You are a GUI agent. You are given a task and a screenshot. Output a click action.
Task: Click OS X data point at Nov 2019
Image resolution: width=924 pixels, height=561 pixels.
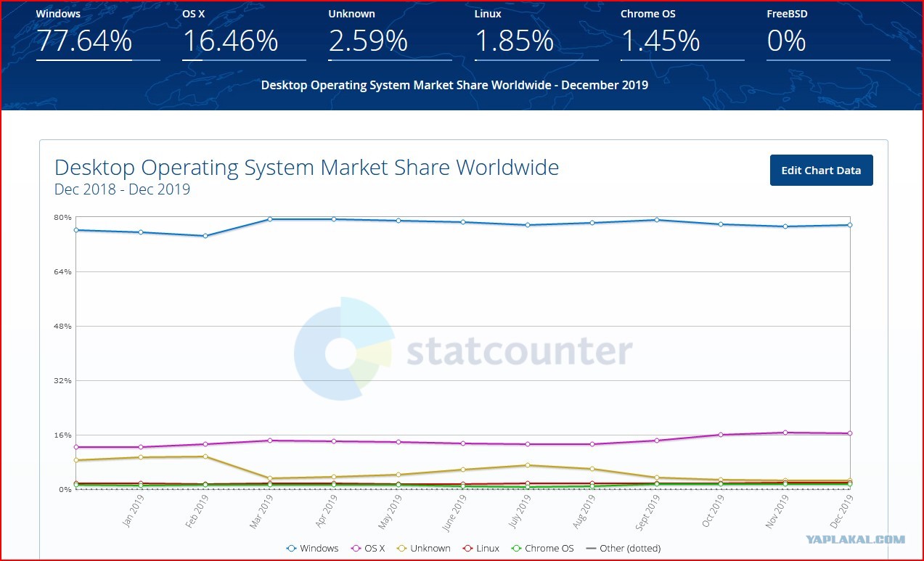pos(785,433)
